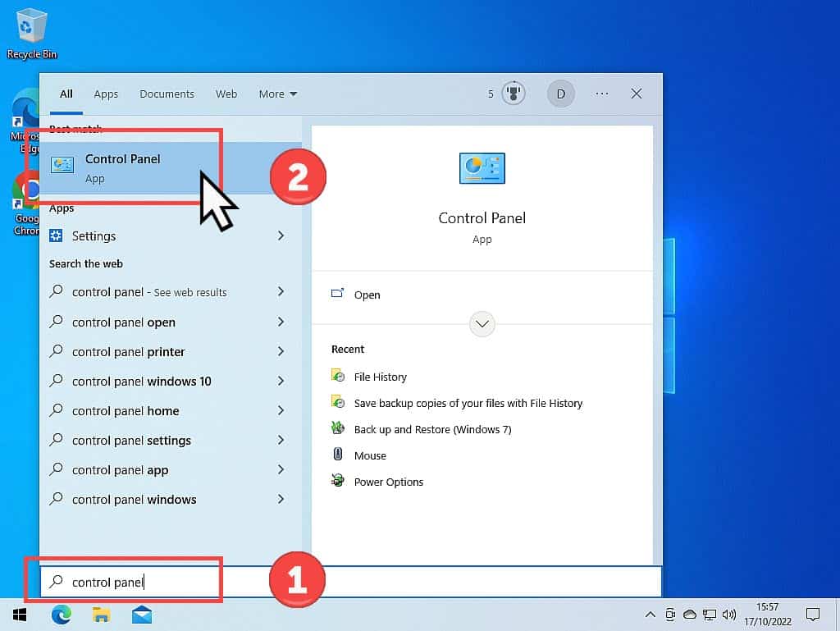Screen dimensions: 840x631
Task: Switch to the Documents tab
Action: click(167, 94)
